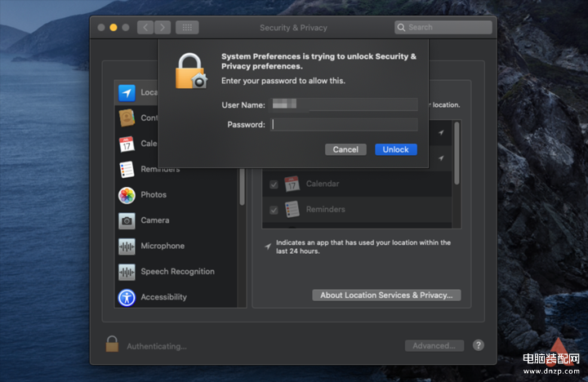The image size is (588, 382).
Task: Select Speech Recognition in sidebar
Action: 176,272
